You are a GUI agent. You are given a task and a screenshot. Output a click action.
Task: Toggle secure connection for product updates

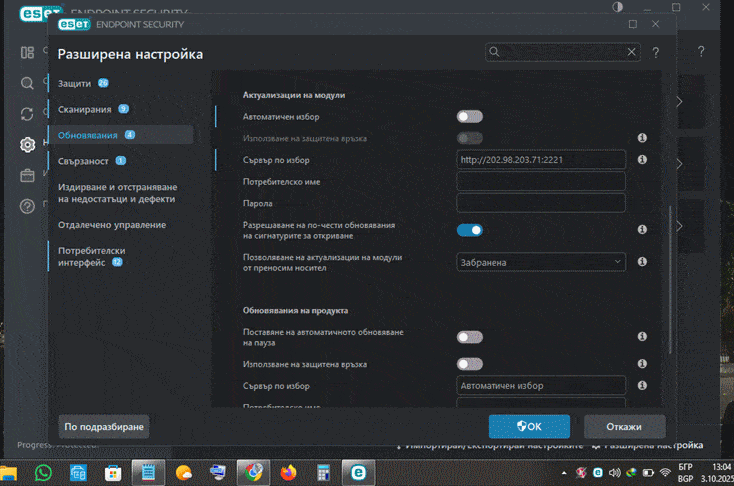(470, 364)
